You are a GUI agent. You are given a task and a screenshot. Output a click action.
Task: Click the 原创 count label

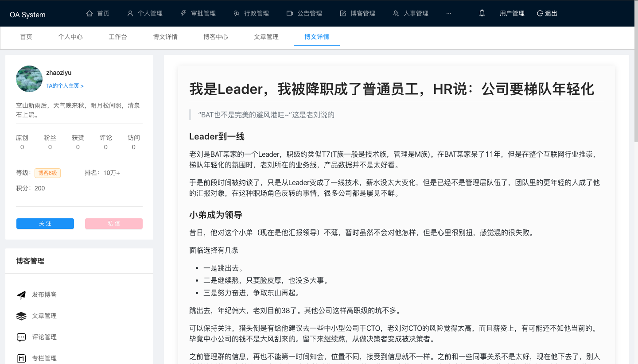pos(22,138)
